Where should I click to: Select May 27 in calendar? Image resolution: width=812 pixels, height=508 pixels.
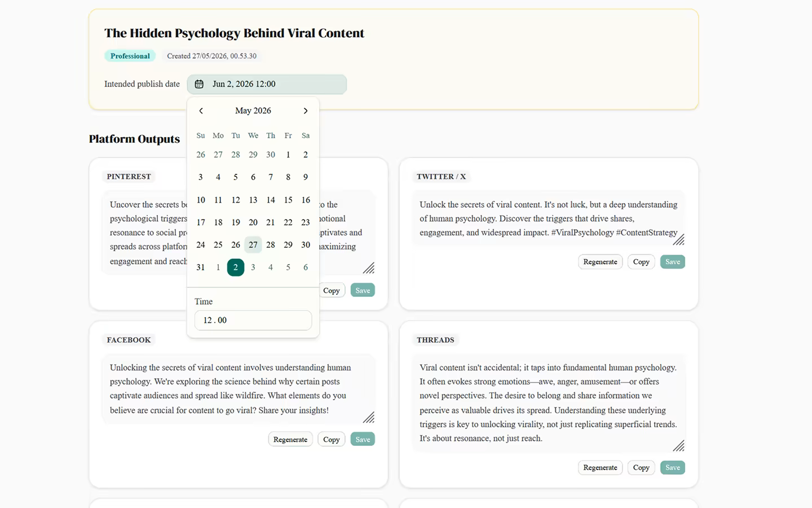click(x=253, y=245)
